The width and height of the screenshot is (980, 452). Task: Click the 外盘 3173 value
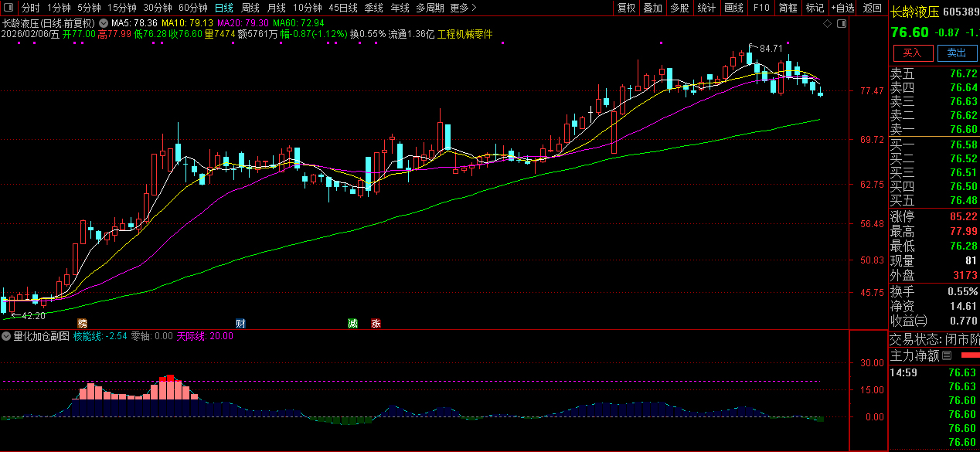(966, 275)
